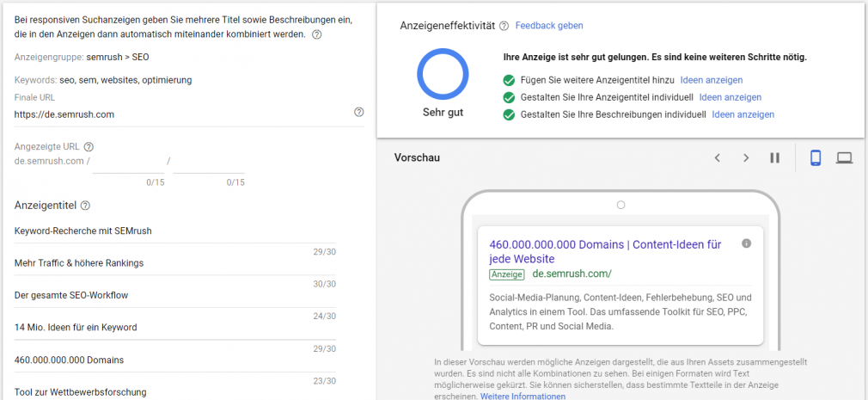868x400 pixels.
Task: Click green checkmark for Gestalten Sie Ihre Beschreibungen
Action: [509, 115]
